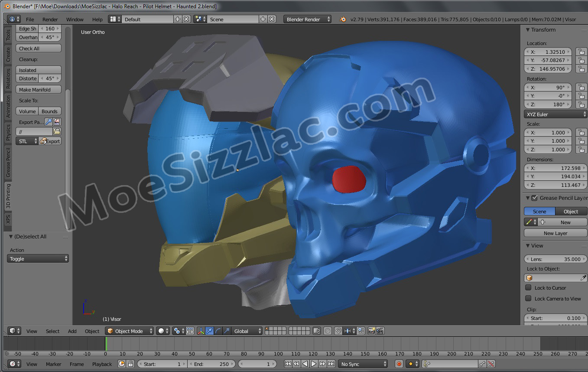Click the OpenGL render animation clapper icon
The width and height of the screenshot is (588, 372).
point(380,331)
